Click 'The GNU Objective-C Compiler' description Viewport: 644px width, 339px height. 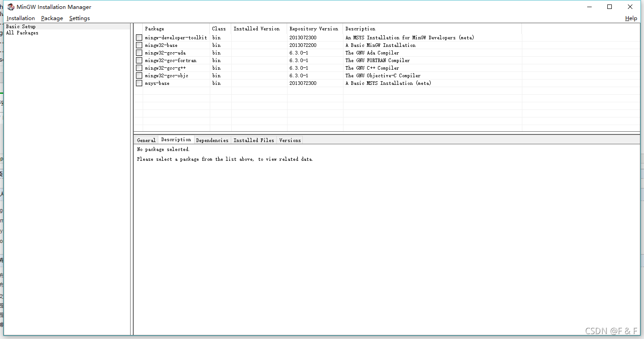coord(383,75)
